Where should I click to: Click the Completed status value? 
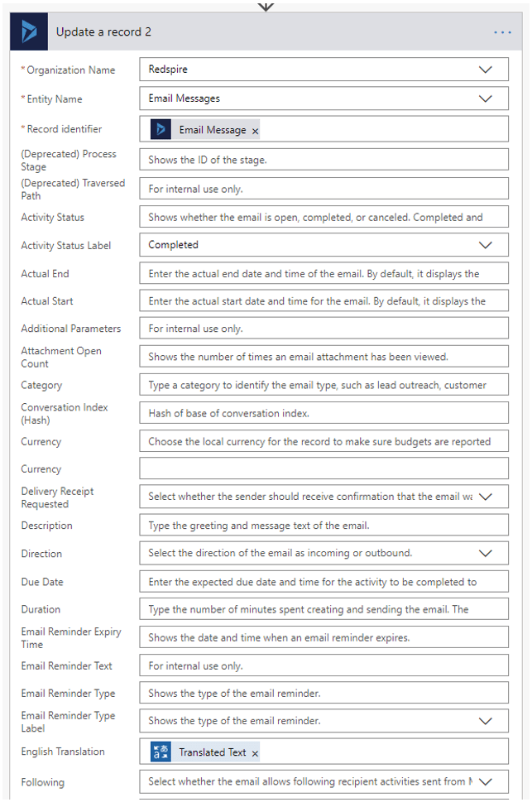[x=174, y=245]
